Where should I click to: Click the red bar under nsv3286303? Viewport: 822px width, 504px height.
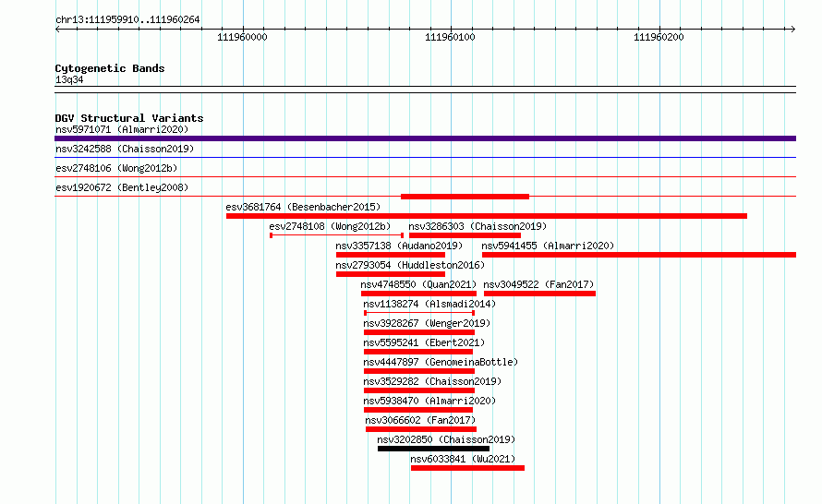tap(465, 235)
